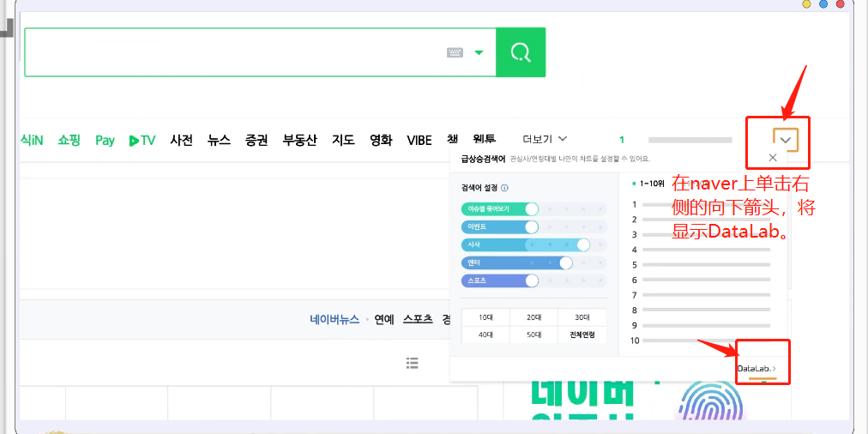Screen dimensions: 868x434
Task: Select the 20대 age group
Action: (533, 317)
